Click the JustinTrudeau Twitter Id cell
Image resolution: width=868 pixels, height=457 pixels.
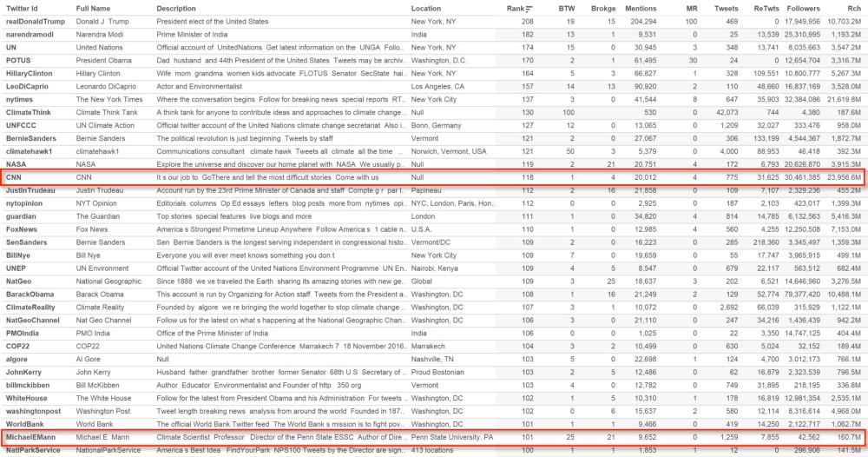[30, 190]
